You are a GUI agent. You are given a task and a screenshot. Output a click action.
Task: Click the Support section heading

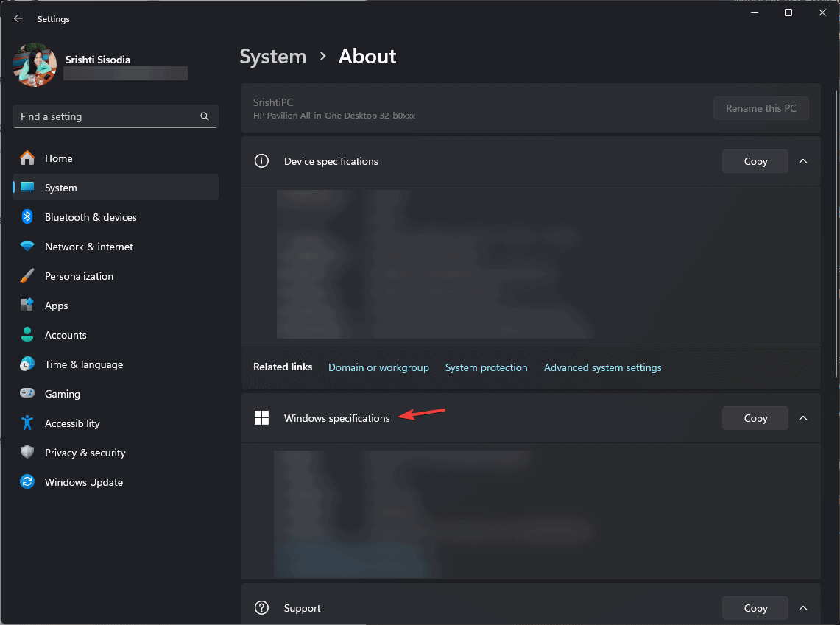302,608
